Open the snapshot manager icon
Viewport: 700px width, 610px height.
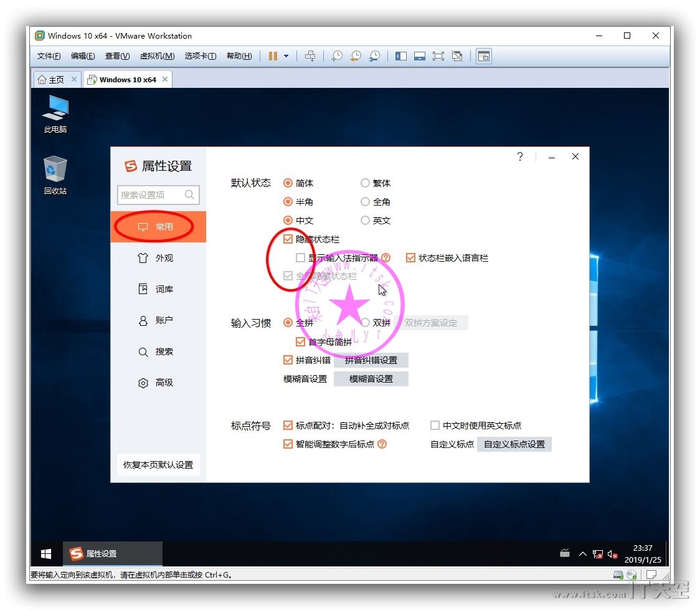click(374, 56)
